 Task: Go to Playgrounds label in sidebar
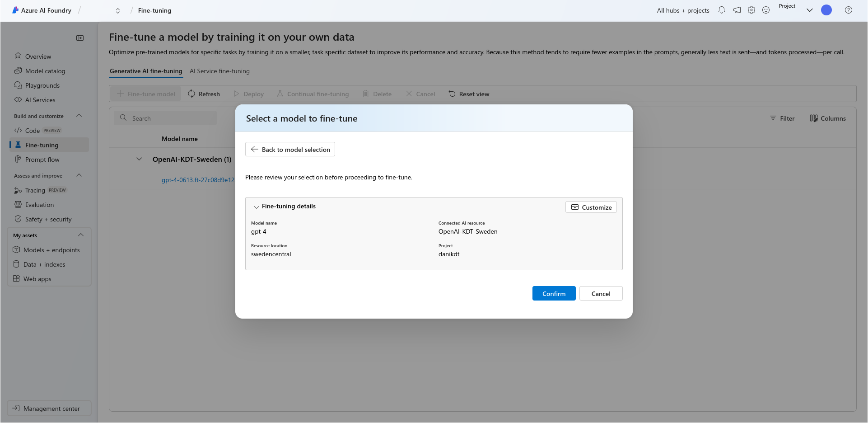(42, 85)
